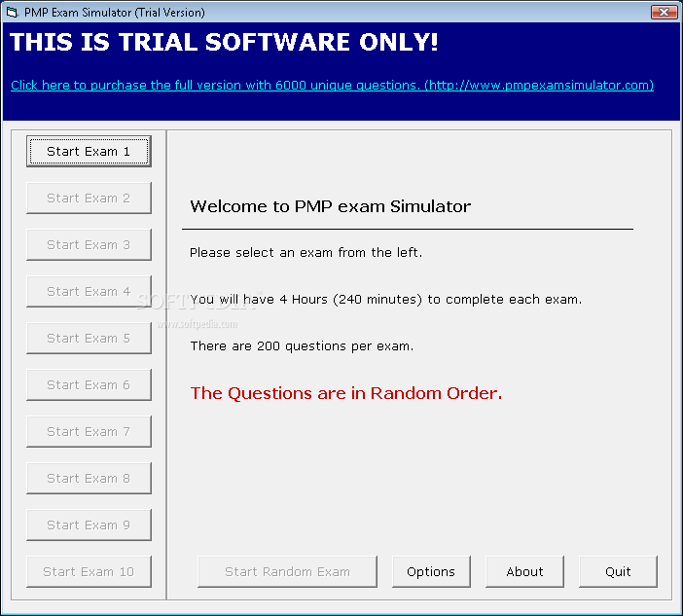Click the title bar application icon
This screenshot has height=616, width=683.
[13, 13]
